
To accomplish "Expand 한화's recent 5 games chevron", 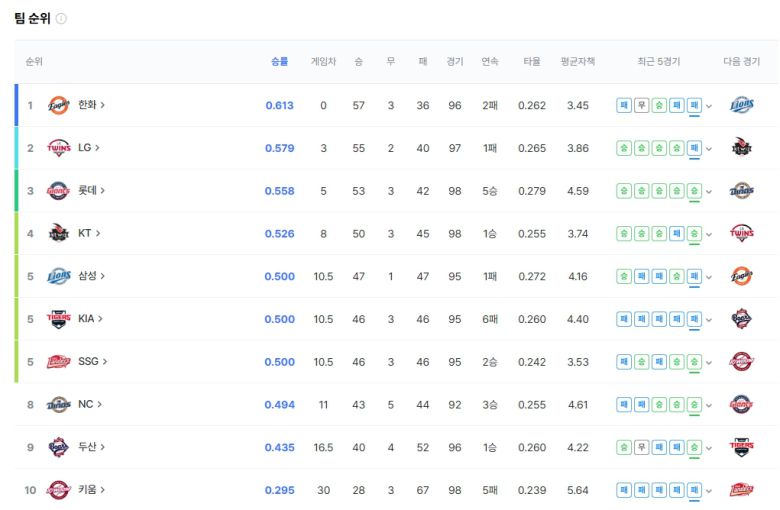I will [x=709, y=106].
